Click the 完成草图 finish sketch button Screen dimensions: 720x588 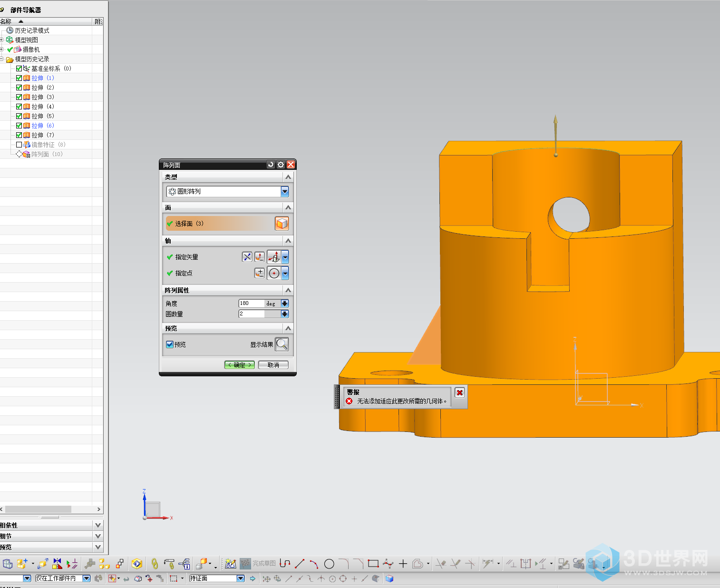coord(258,564)
